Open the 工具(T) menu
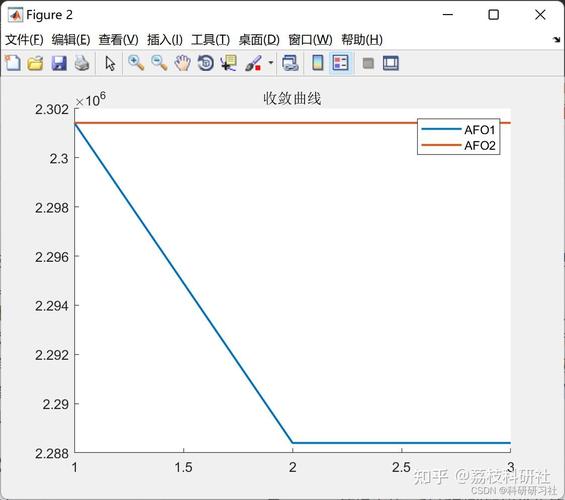 point(210,40)
